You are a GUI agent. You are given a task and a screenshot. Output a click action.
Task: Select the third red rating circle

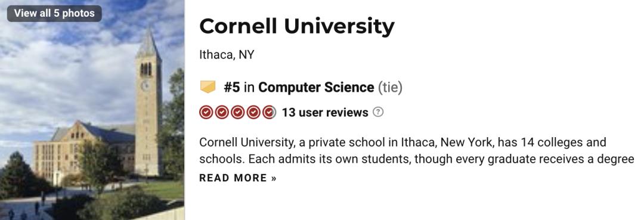point(237,113)
